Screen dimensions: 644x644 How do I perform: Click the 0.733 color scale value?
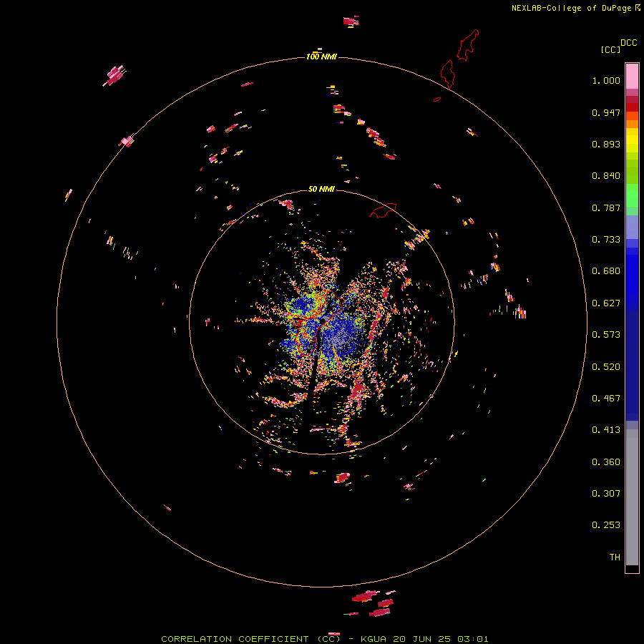(x=606, y=240)
